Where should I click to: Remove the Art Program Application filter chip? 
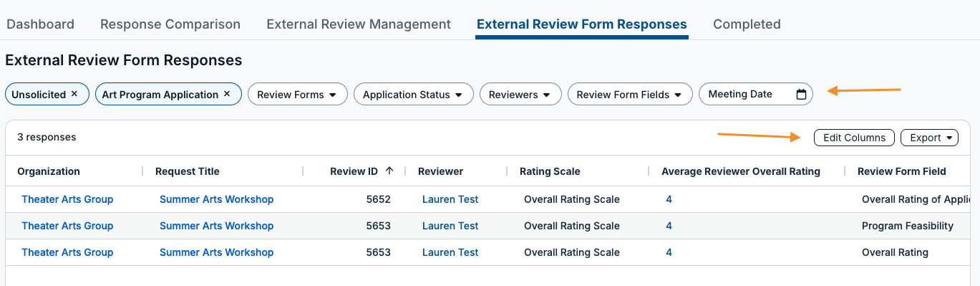[x=227, y=95]
